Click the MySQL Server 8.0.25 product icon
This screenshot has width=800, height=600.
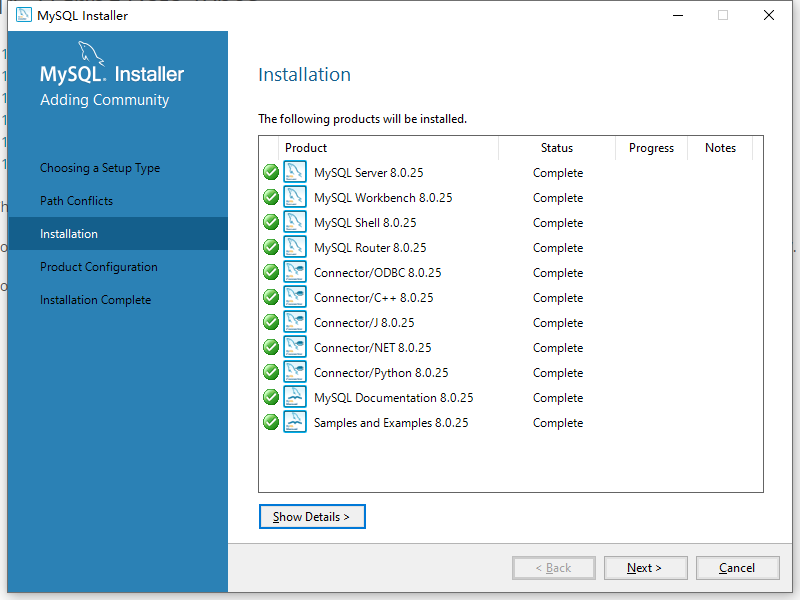click(295, 172)
